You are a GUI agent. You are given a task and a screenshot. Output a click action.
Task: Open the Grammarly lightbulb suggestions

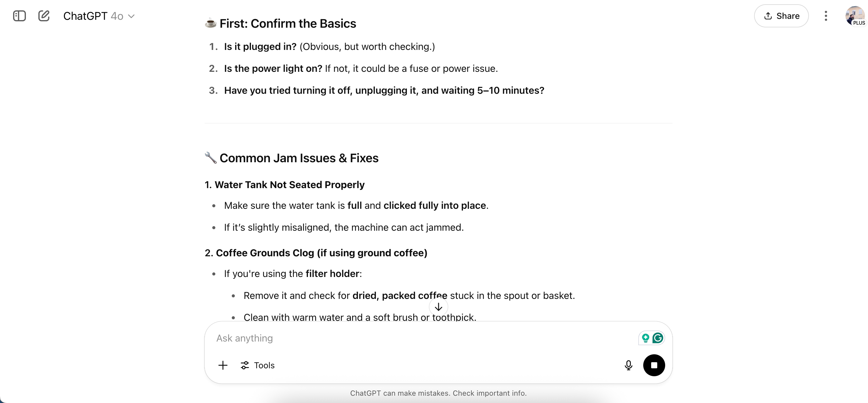pyautogui.click(x=645, y=338)
